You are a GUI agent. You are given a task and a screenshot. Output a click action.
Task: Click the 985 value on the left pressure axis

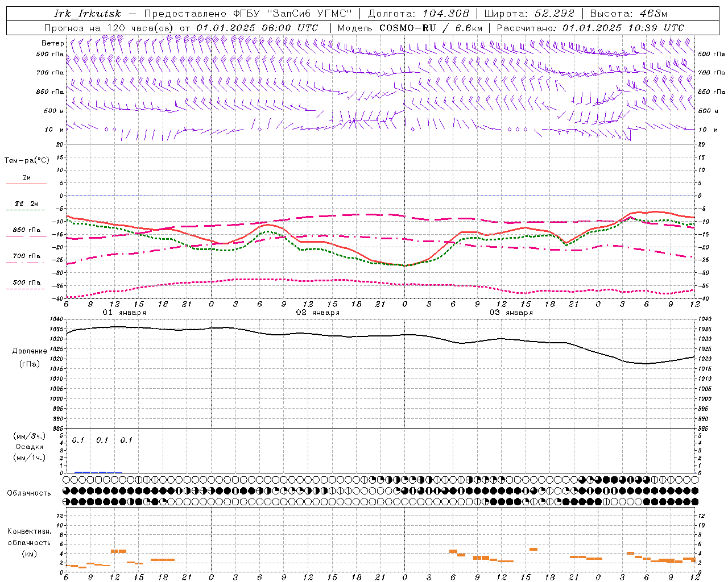58,429
